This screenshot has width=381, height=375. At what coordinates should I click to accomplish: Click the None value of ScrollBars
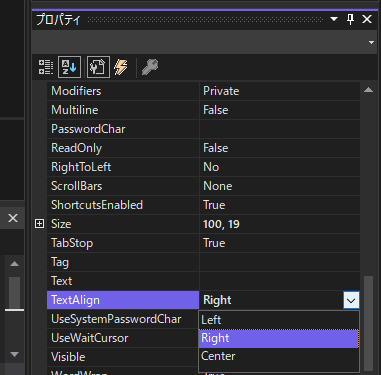(x=280, y=186)
